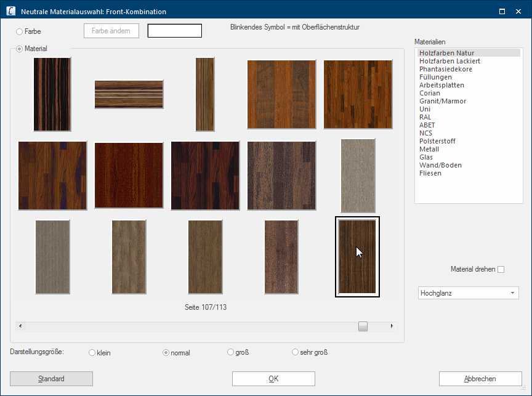Click the Standard button

pos(51,379)
